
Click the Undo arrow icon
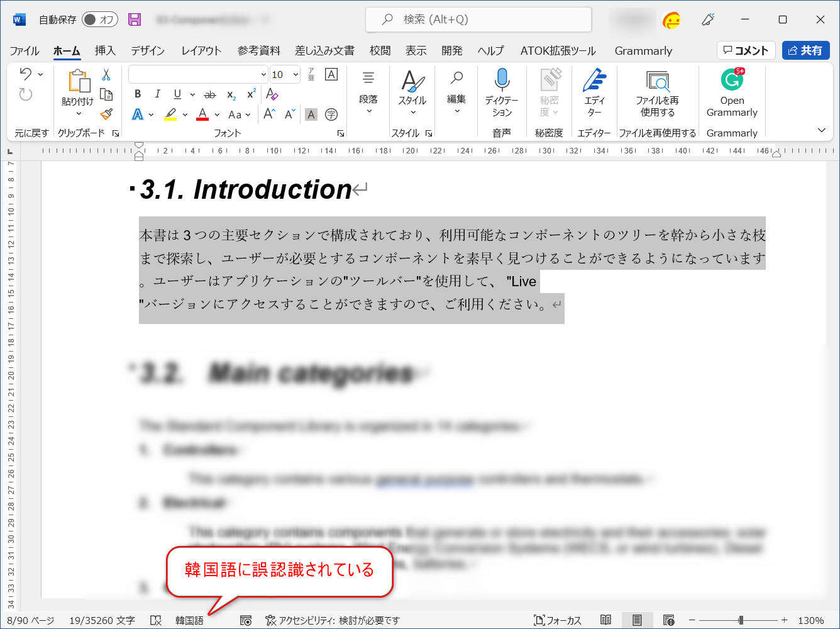[25, 74]
